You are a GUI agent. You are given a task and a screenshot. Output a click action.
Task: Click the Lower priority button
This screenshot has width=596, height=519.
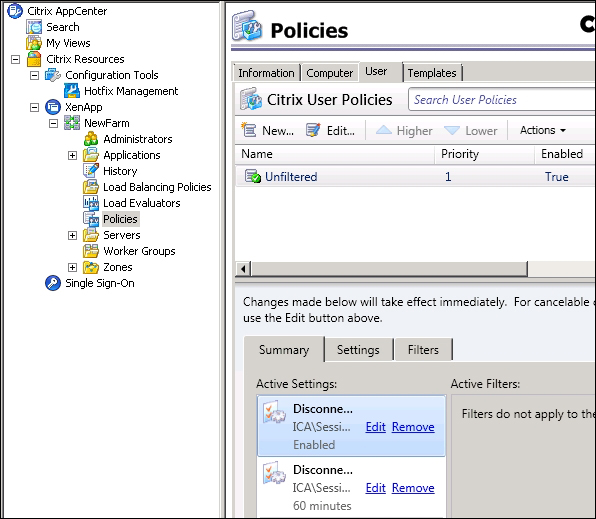click(471, 130)
